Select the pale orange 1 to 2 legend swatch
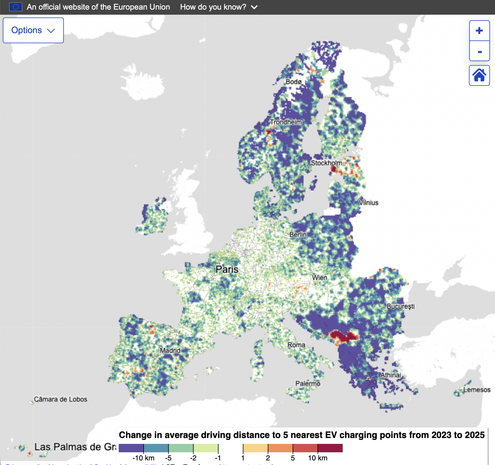Screen dimensions: 495x465 (x=255, y=448)
